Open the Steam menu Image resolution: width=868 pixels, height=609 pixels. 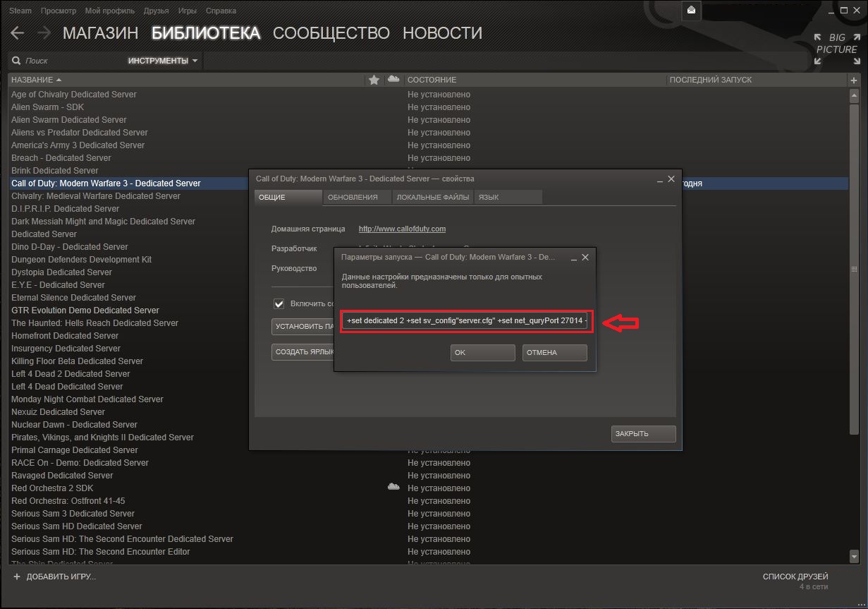point(20,11)
